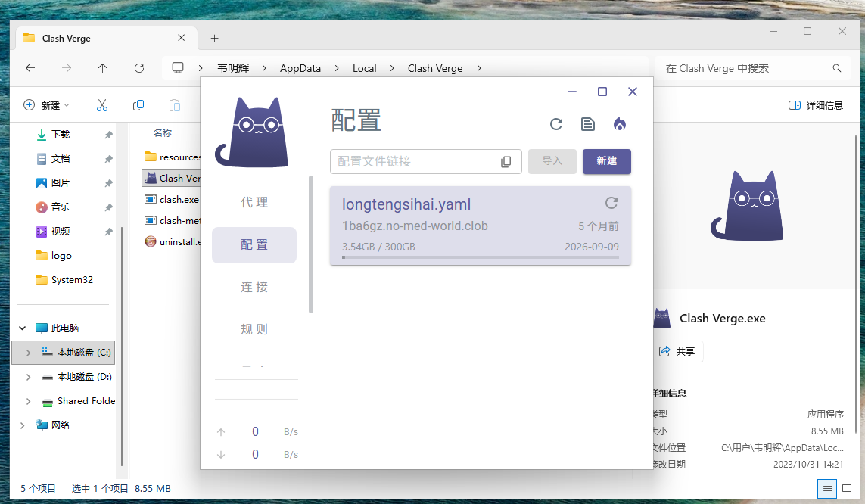The image size is (865, 504).
Task: Click the search magnifier in Explorer
Action: (837, 68)
